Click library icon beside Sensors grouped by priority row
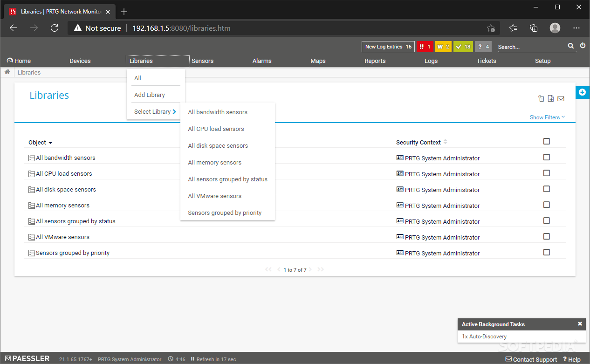Screen dimensions: 590x364 point(32,253)
